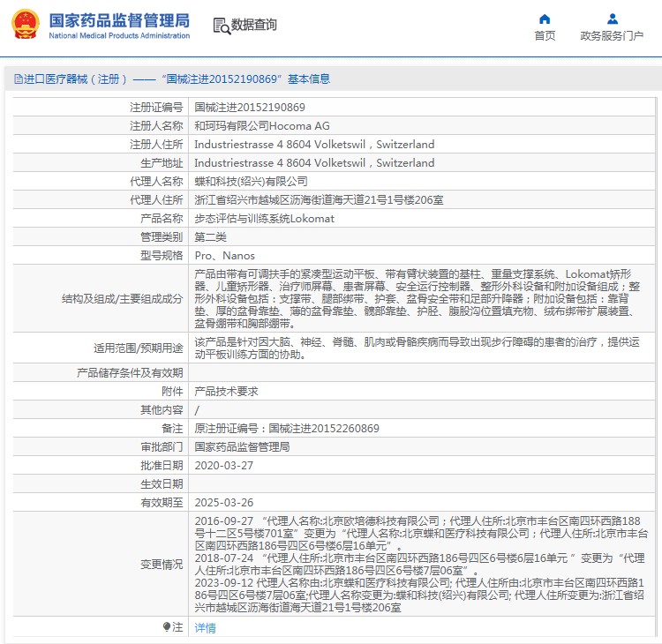Click the 变更情况 row label
This screenshot has width=662, height=644.
162,565
